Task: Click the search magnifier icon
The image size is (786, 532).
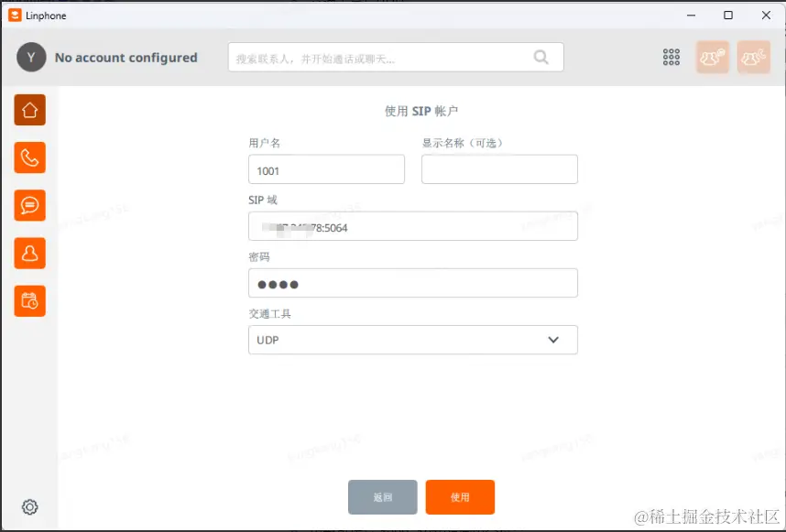Action: [540, 57]
